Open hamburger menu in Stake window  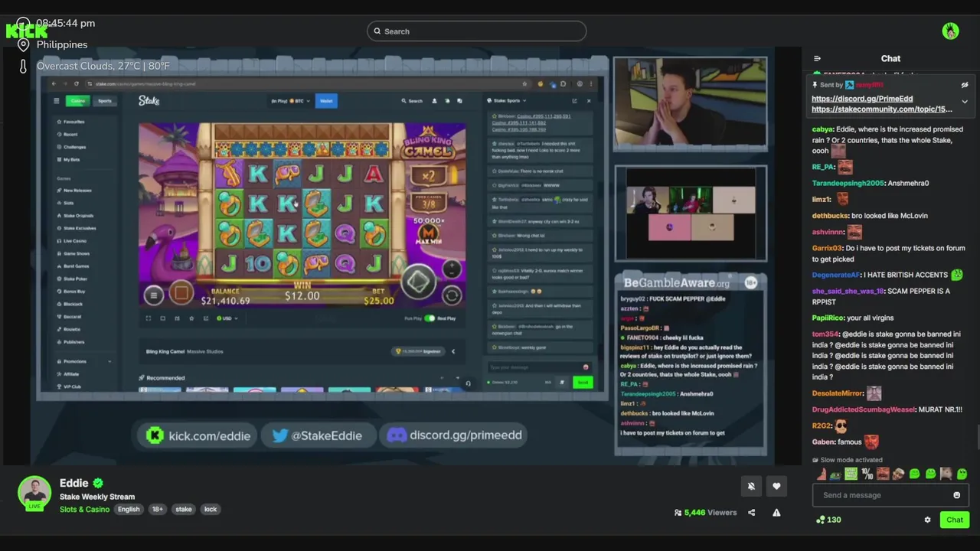(56, 101)
